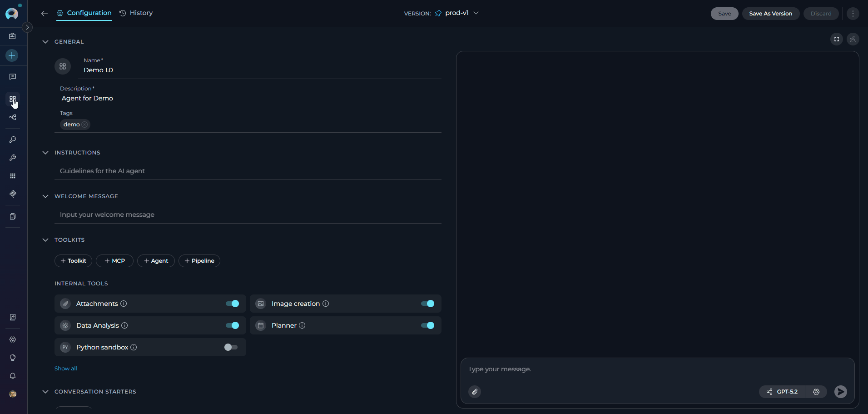Select the wrench Toolkits icon in sidebar

(x=12, y=158)
